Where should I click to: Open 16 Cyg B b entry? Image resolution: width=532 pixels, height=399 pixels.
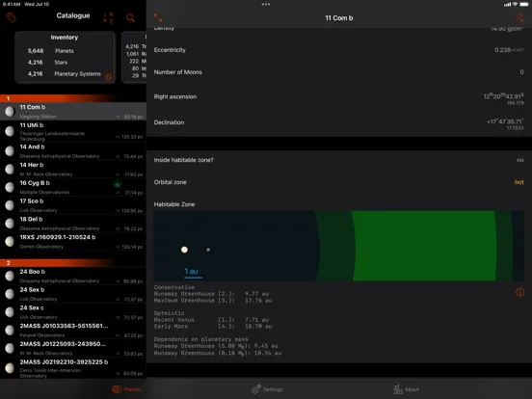(73, 187)
